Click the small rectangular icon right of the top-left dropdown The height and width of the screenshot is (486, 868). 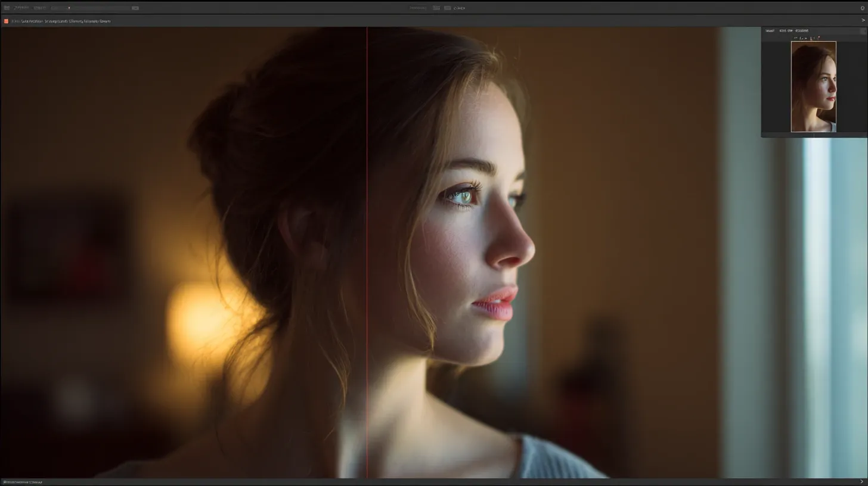click(x=135, y=8)
